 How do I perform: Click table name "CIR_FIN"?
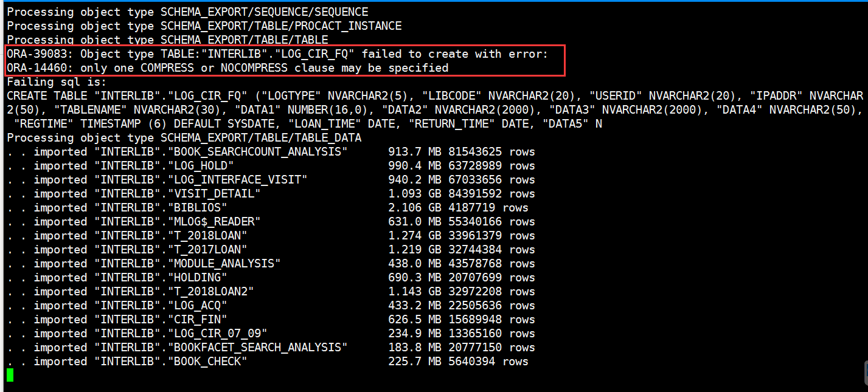coord(197,320)
